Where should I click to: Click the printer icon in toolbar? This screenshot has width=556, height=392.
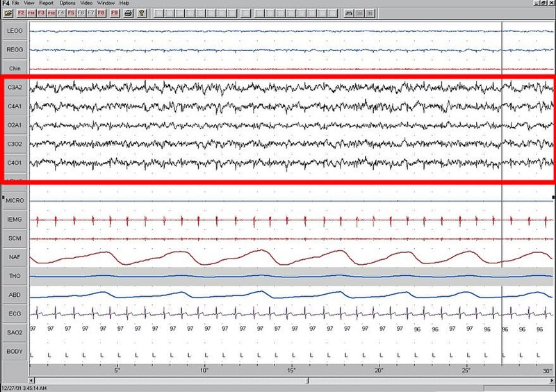click(129, 13)
